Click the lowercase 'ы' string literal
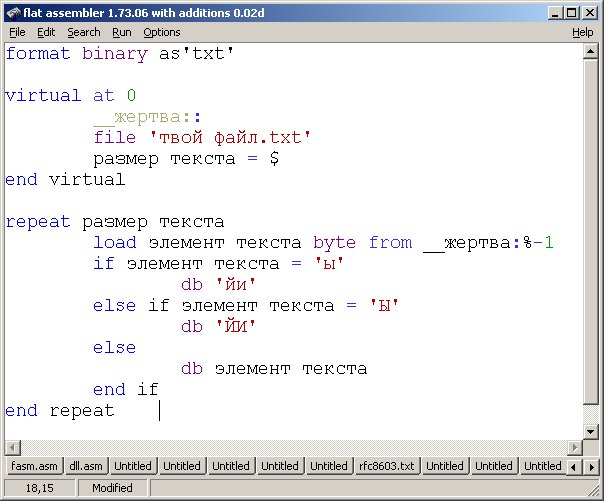Viewport: 604px width, 501px height. pos(329,264)
